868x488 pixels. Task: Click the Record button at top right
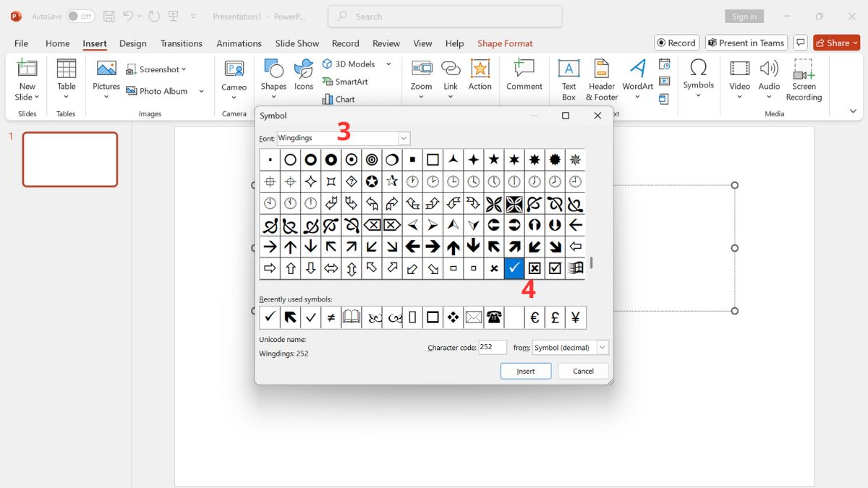pos(677,43)
